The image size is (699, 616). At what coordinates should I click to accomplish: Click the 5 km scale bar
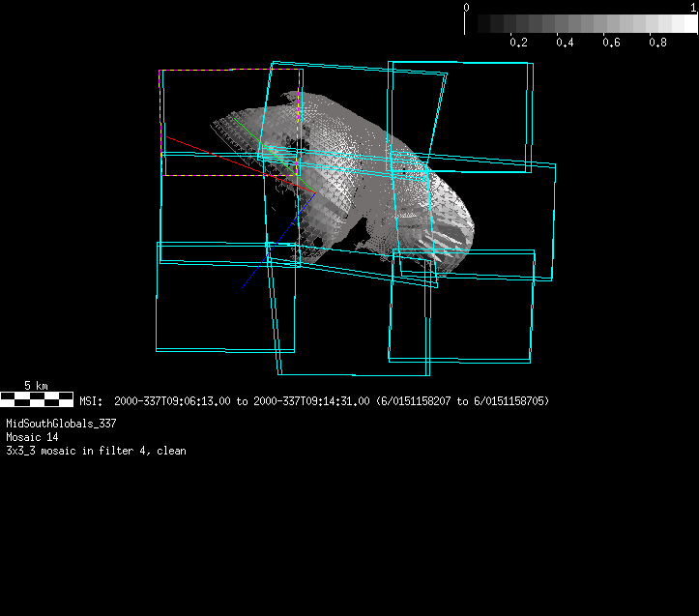36,397
